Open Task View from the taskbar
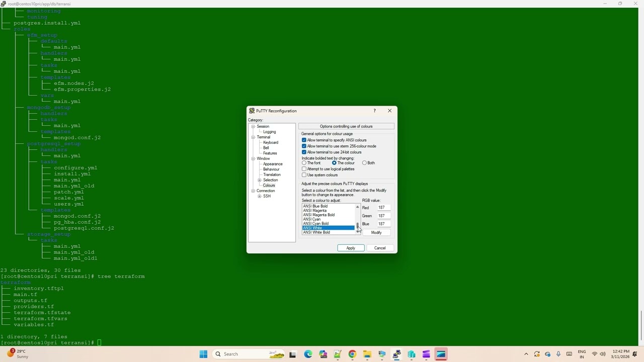This screenshot has width=644, height=362. coord(293,354)
